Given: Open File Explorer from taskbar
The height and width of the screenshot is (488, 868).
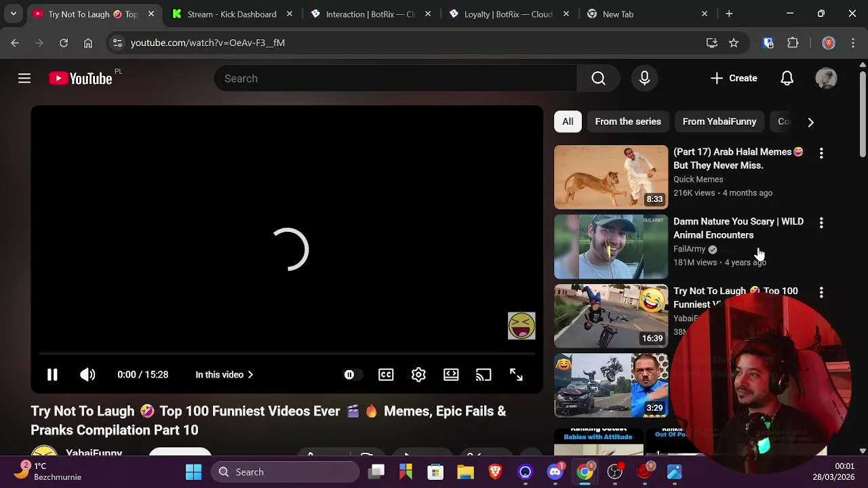Looking at the screenshot, I should tap(466, 472).
